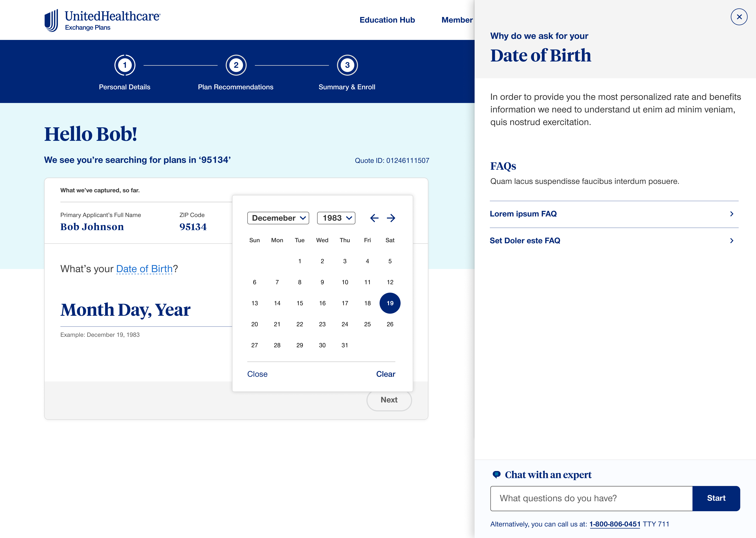Open the 1983 year dropdown
756x538 pixels.
pos(336,218)
